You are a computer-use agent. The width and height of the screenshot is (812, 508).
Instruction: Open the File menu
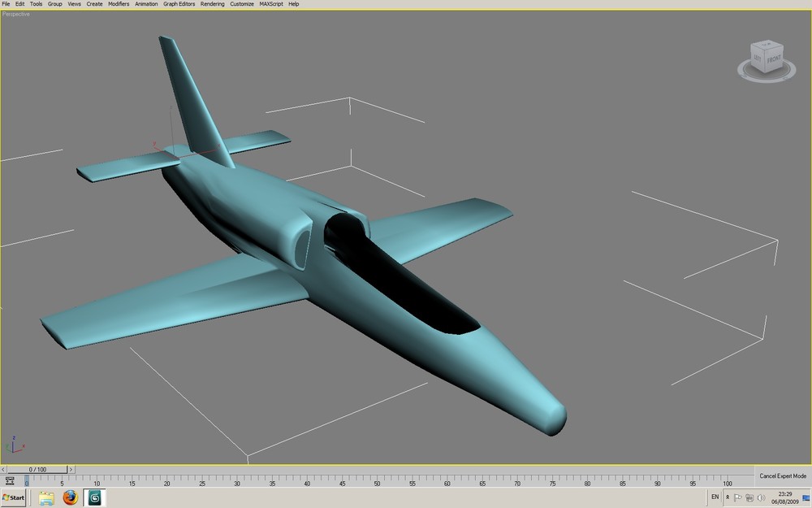(x=6, y=3)
